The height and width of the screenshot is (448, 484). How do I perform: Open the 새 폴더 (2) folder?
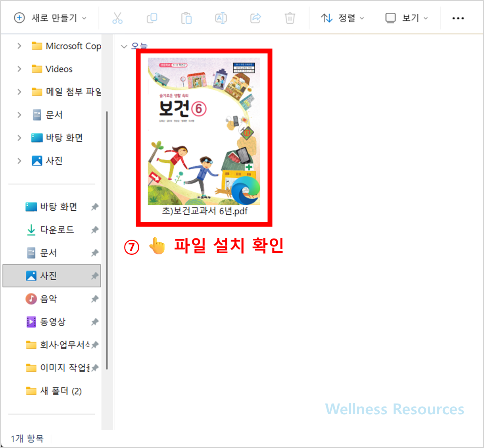[54, 391]
